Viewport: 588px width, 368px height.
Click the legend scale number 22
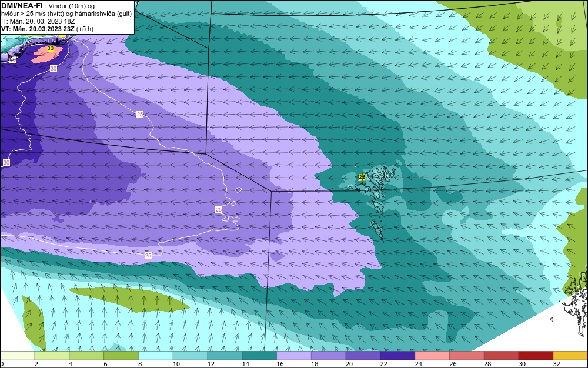click(383, 364)
